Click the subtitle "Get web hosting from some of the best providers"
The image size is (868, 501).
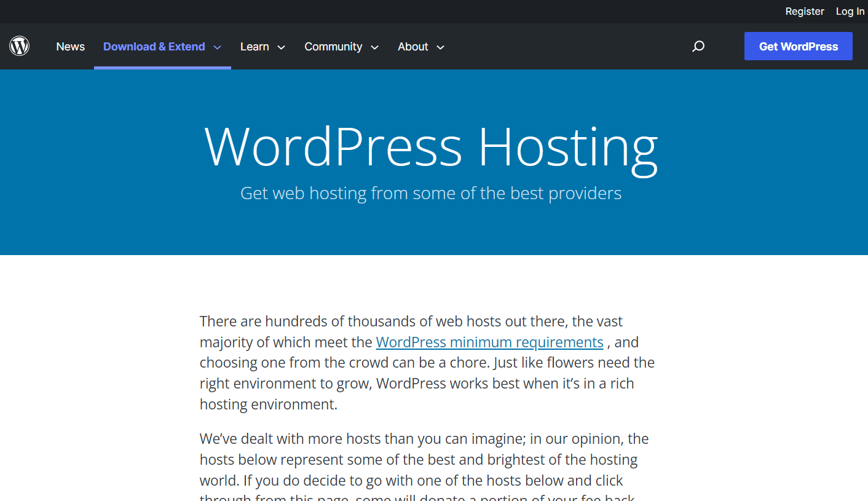(x=431, y=193)
